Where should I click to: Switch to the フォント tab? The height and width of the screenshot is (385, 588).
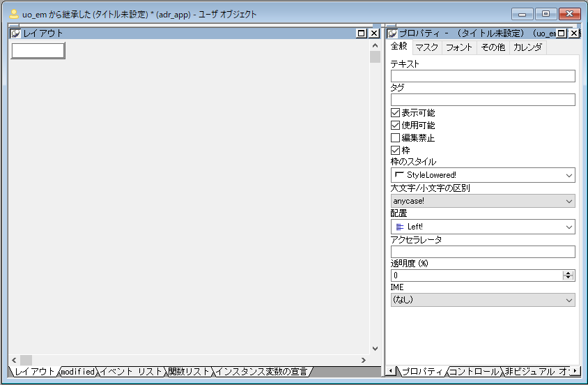[x=459, y=47]
